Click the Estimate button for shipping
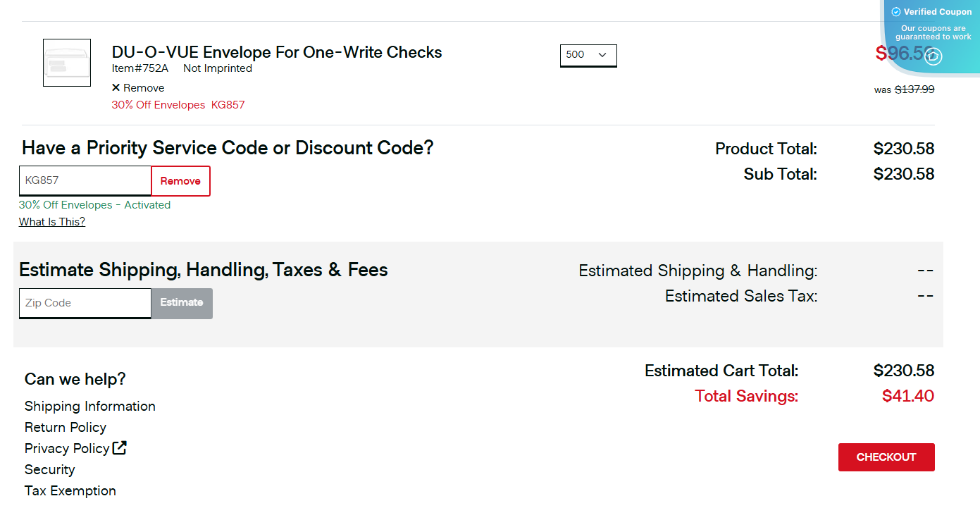The width and height of the screenshot is (980, 508). [x=181, y=303]
